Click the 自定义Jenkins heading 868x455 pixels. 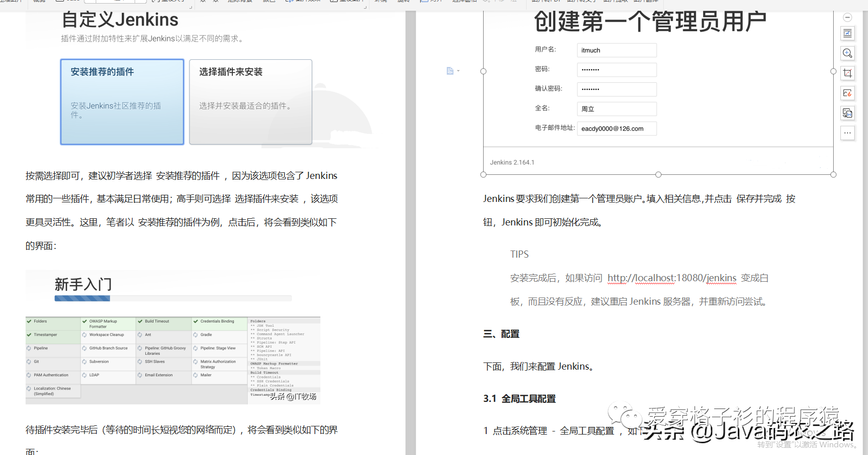point(120,20)
